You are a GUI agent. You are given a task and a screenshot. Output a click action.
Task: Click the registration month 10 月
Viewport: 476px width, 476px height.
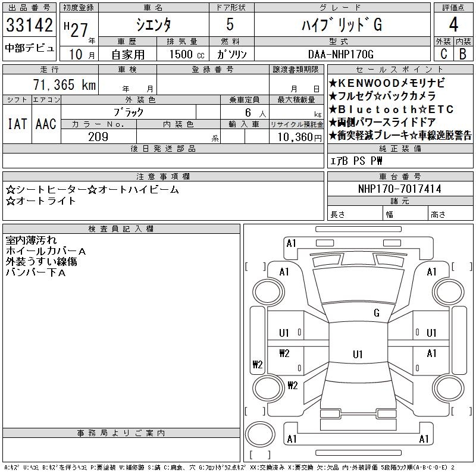[82, 55]
